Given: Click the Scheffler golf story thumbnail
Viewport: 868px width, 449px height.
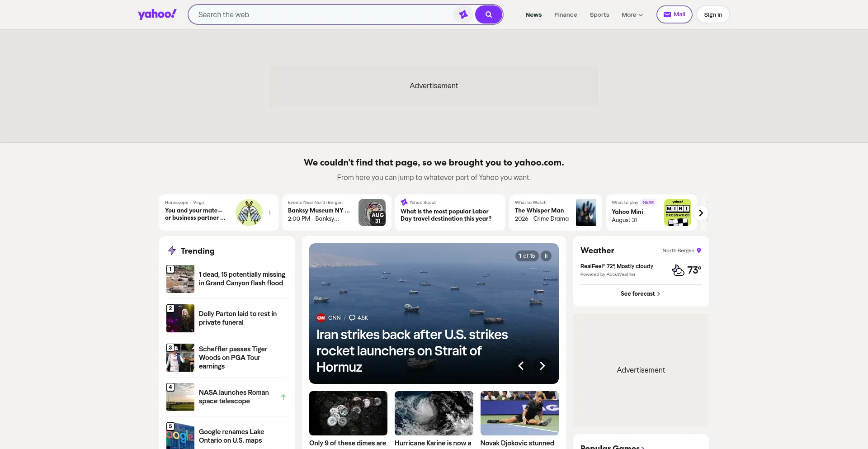Looking at the screenshot, I should click(x=180, y=358).
